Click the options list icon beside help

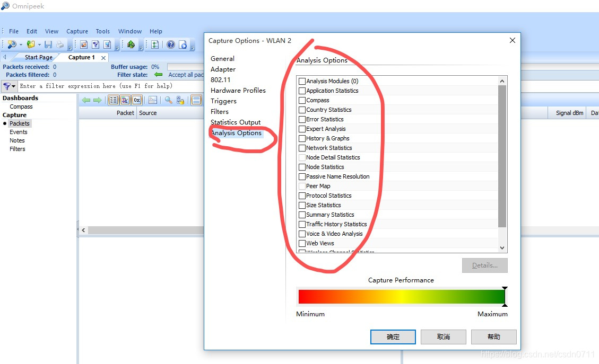[155, 45]
